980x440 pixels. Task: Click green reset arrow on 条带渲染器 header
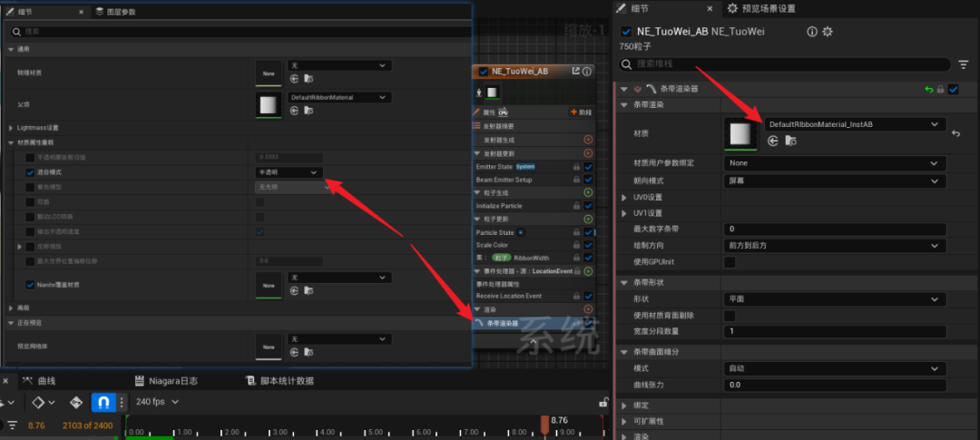(929, 90)
